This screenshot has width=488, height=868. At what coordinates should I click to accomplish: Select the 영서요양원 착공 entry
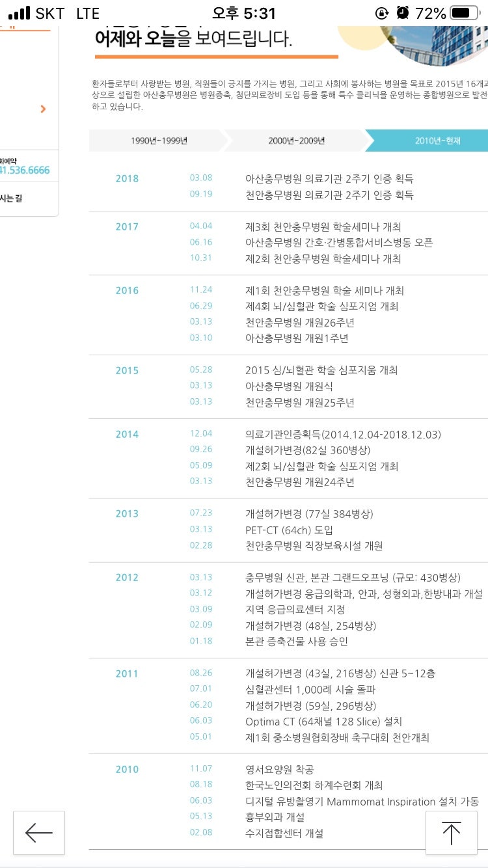point(280,769)
